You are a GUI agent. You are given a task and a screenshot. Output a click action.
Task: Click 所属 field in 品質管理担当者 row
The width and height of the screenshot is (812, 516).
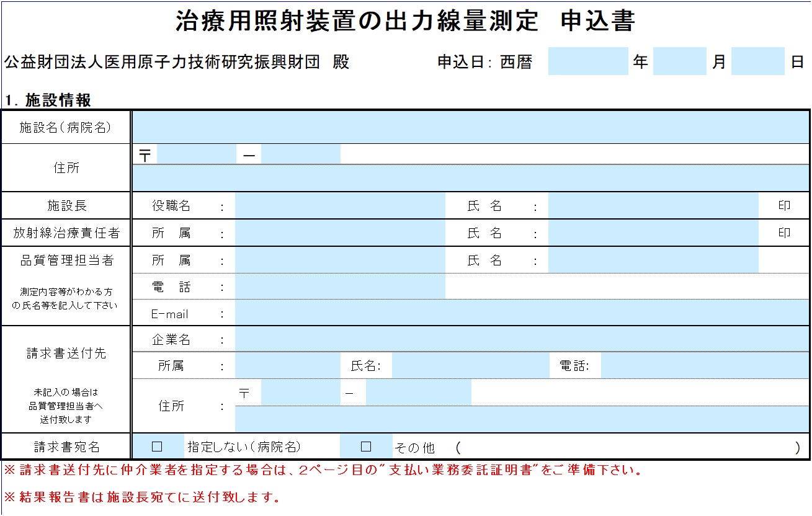pyautogui.click(x=340, y=260)
